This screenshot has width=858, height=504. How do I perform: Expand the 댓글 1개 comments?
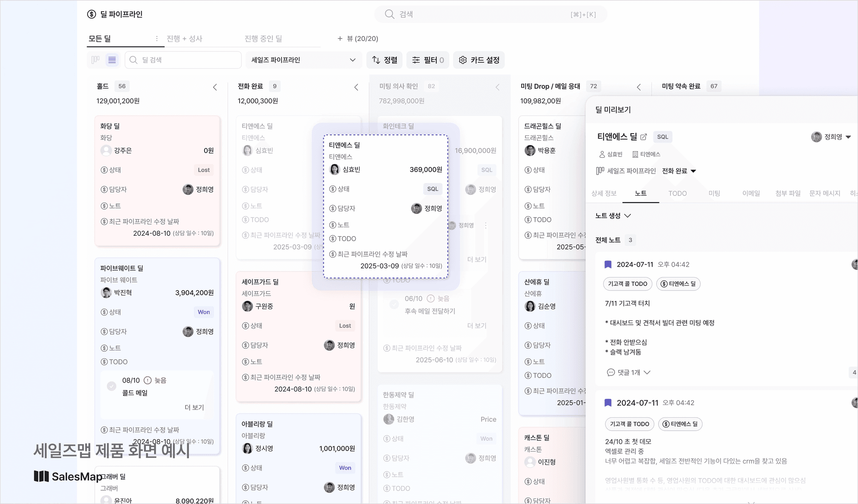pos(628,372)
